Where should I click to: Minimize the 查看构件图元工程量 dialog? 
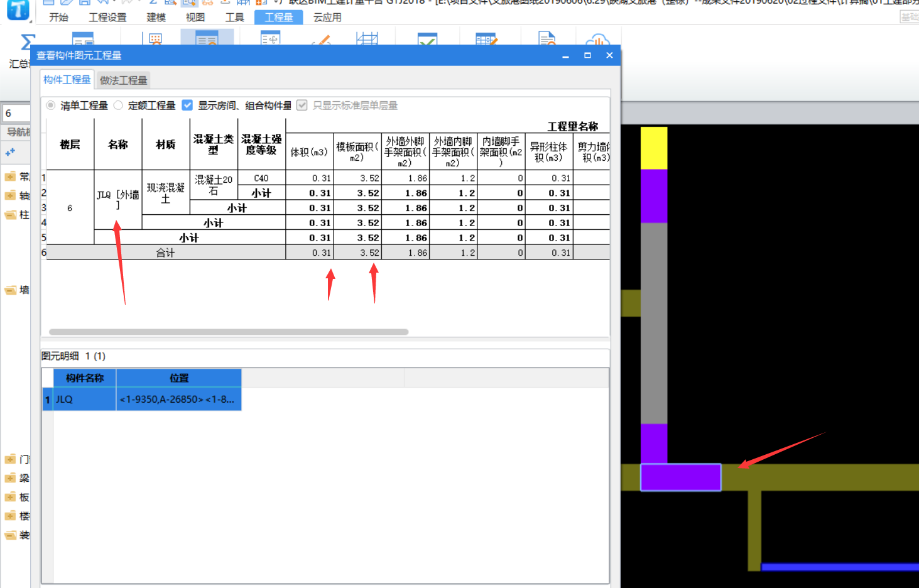point(565,55)
